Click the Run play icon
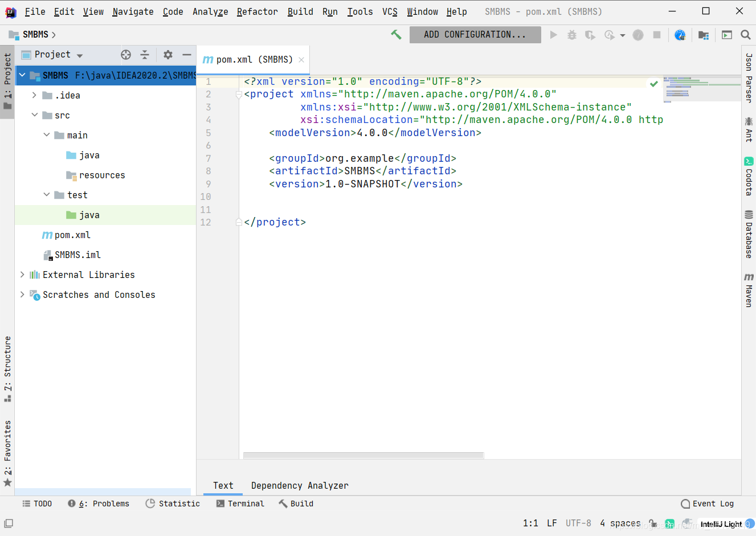 tap(553, 35)
